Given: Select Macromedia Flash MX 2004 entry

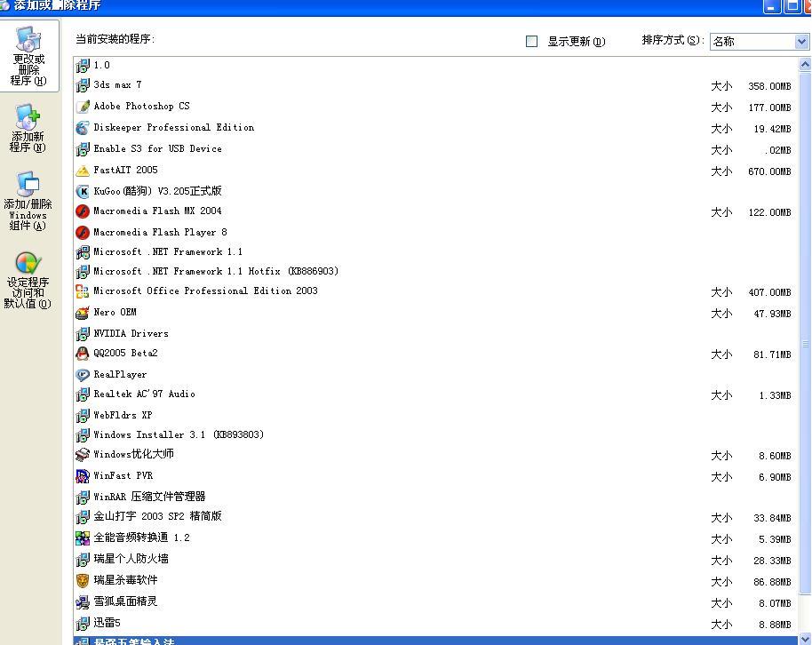Looking at the screenshot, I should (x=435, y=211).
